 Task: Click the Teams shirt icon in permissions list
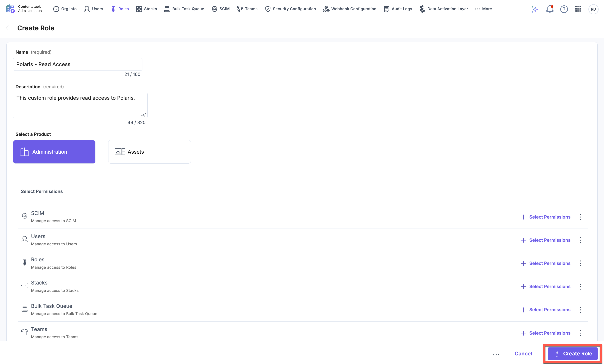pos(25,332)
